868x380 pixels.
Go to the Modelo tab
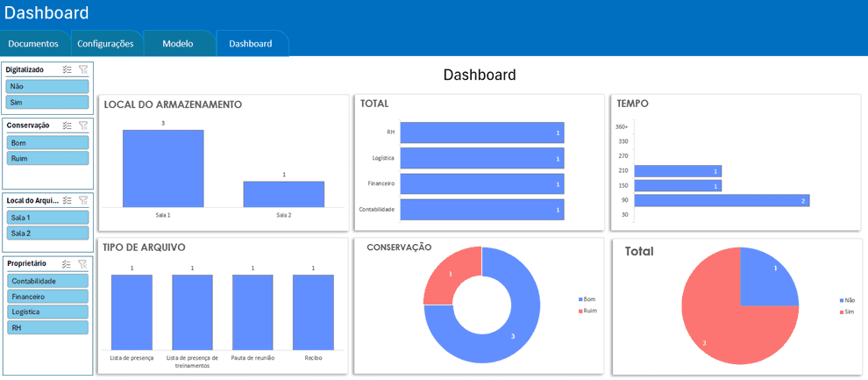point(178,43)
